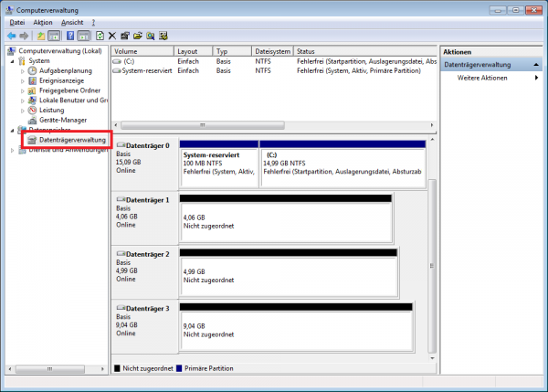Sort by the Layout column header
Screen dimensions: 548x392
click(x=193, y=51)
